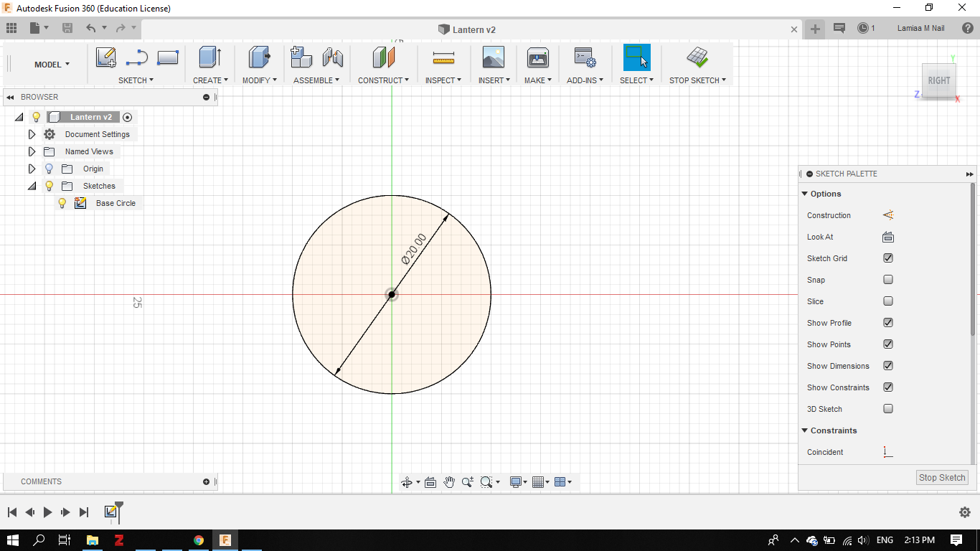Screen dimensions: 980x551
Task: Uncheck the Show Dimensions checkbox
Action: pos(888,366)
